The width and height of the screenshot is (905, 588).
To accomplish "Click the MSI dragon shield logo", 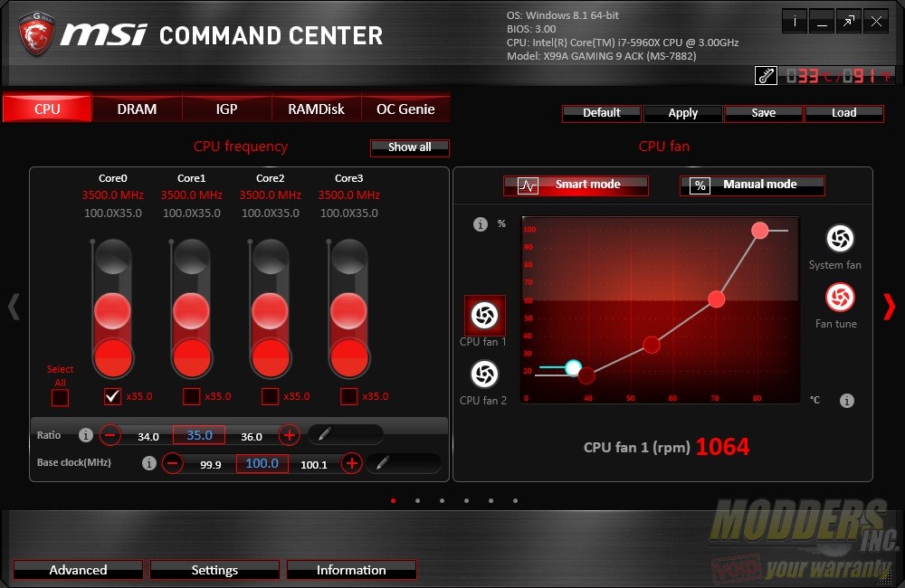I will pyautogui.click(x=36, y=34).
